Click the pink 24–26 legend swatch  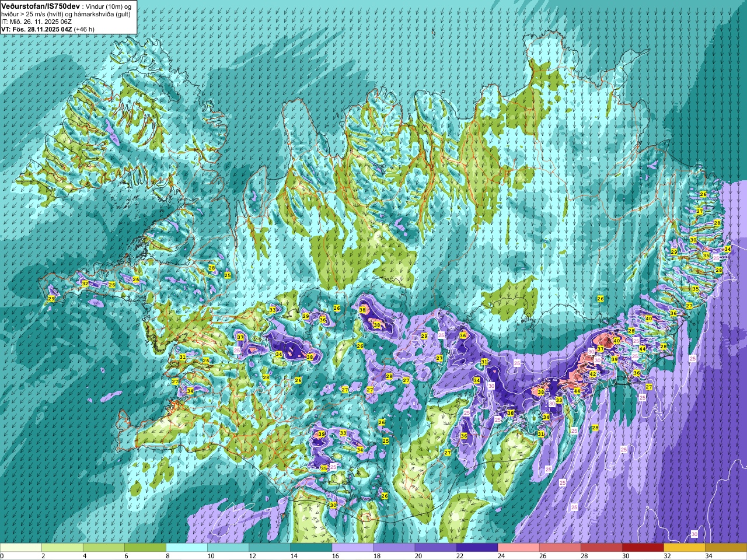point(518,548)
